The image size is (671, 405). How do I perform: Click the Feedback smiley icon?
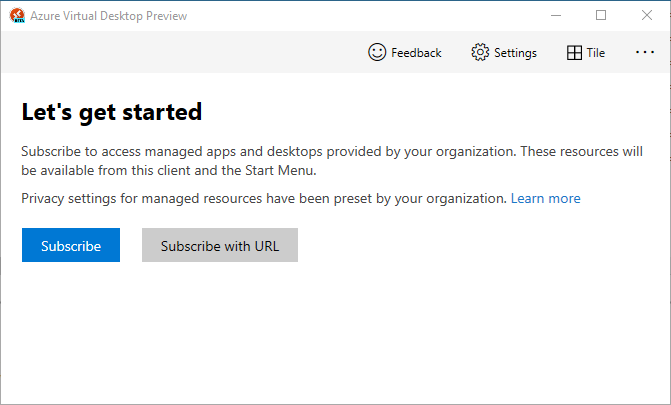(377, 52)
